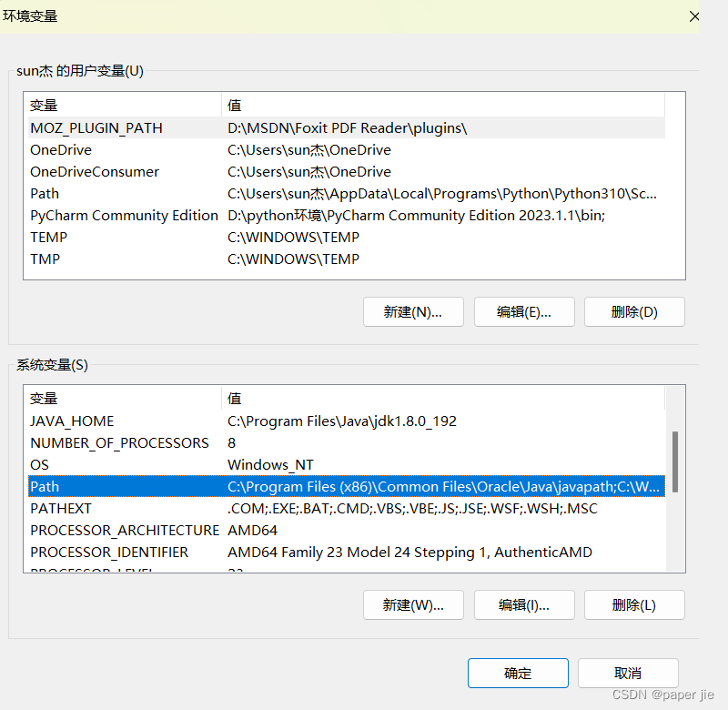Click 新建(N)... button for user variables

pos(413,312)
